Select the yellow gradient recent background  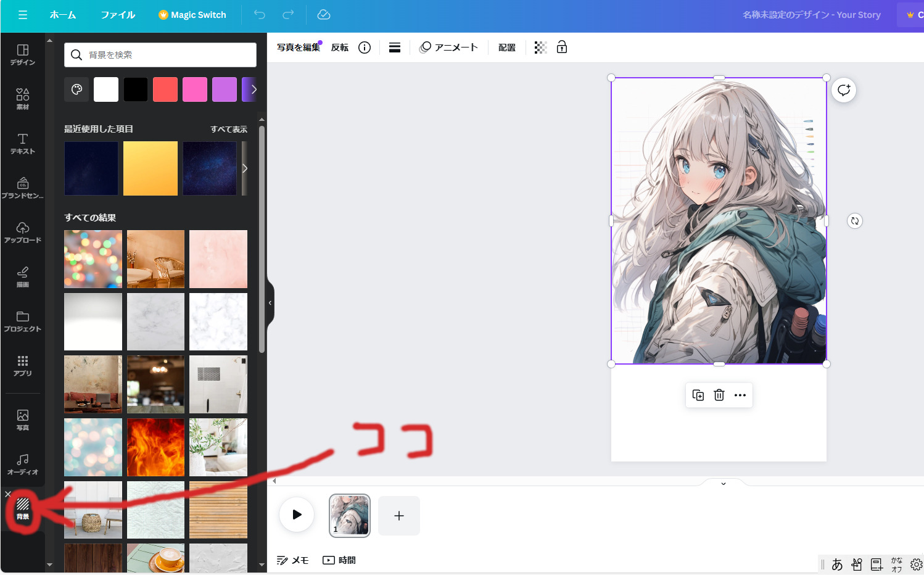(x=151, y=168)
